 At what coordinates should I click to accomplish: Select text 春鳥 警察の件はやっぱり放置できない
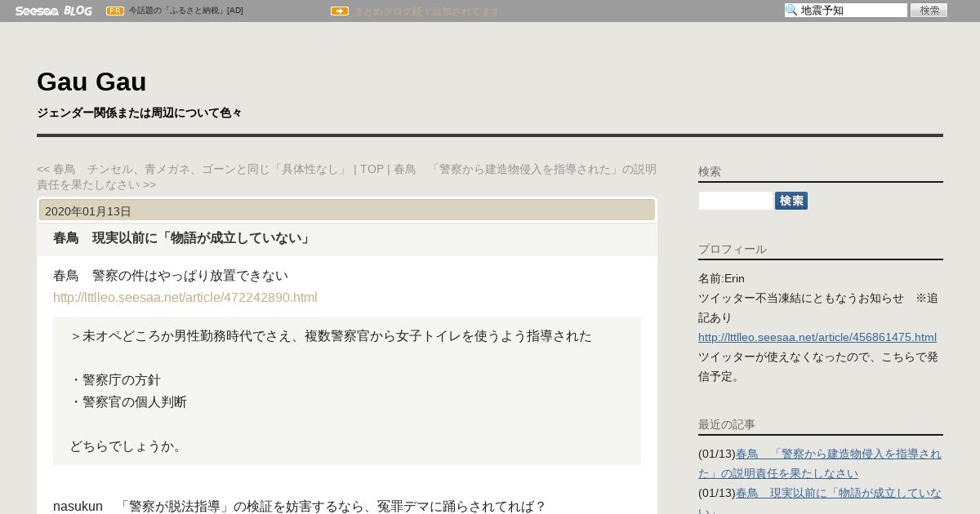pyautogui.click(x=171, y=275)
